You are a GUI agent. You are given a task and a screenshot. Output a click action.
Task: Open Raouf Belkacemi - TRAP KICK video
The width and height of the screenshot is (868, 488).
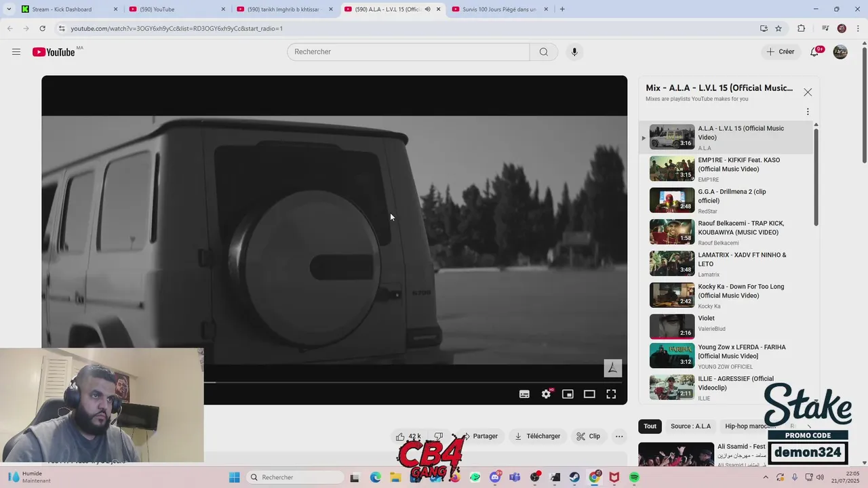(x=726, y=232)
